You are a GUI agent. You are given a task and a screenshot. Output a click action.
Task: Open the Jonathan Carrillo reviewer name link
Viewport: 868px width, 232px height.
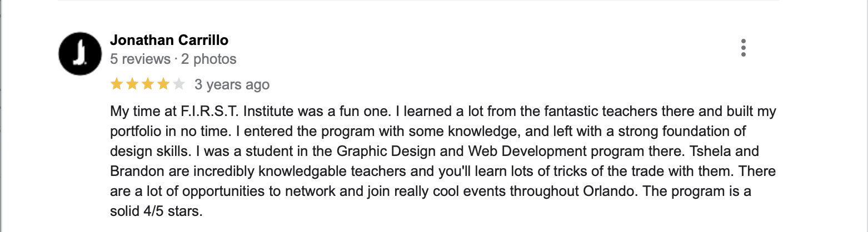(169, 40)
